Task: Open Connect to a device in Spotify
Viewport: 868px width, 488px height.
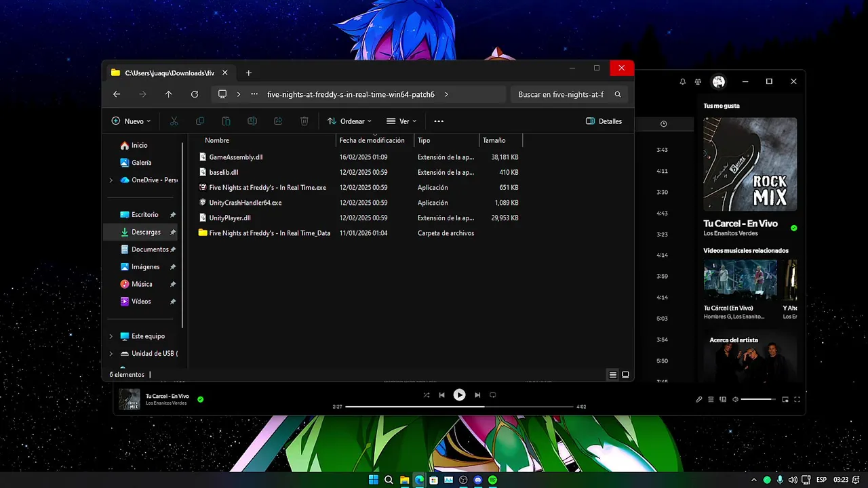Action: tap(723, 399)
